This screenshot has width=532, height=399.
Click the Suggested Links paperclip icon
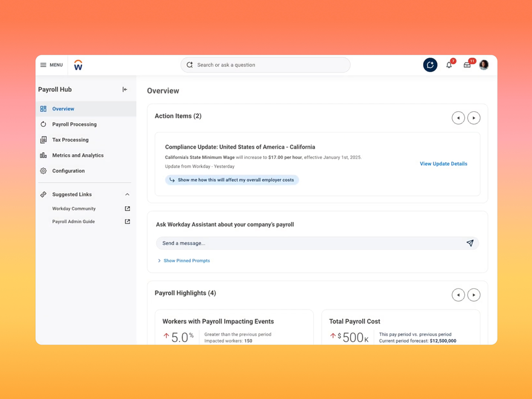coord(43,194)
